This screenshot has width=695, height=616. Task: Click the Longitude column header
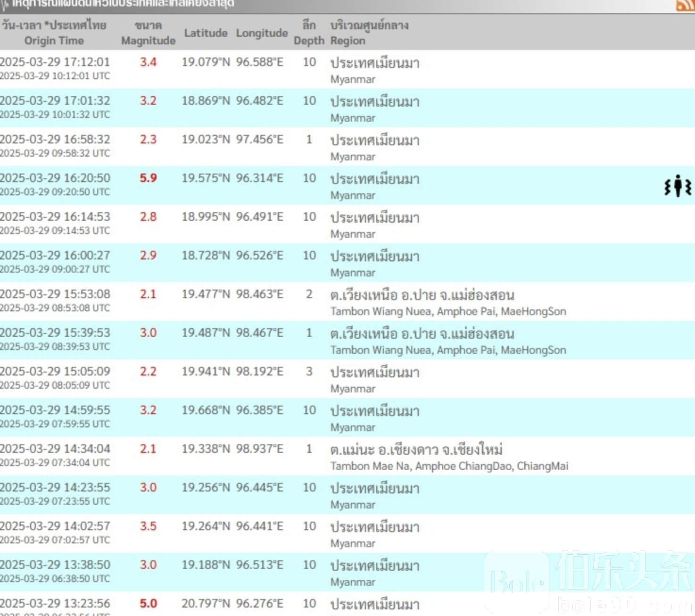(262, 33)
